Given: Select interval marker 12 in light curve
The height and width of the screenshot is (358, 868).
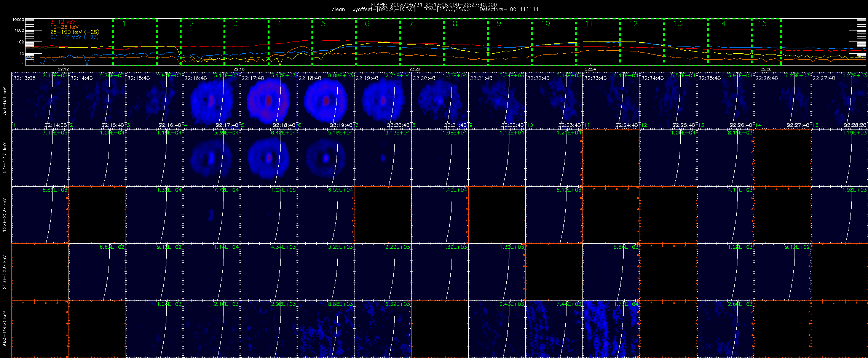Looking at the screenshot, I should click(x=633, y=24).
